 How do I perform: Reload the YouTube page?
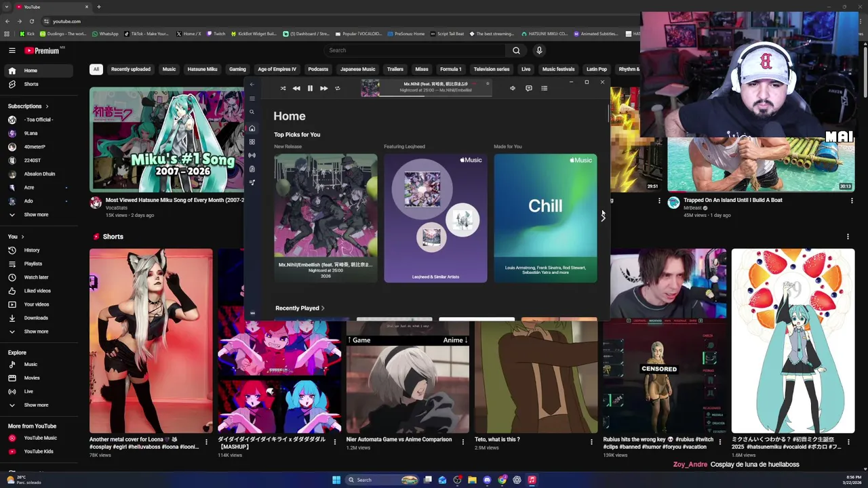pos(31,21)
